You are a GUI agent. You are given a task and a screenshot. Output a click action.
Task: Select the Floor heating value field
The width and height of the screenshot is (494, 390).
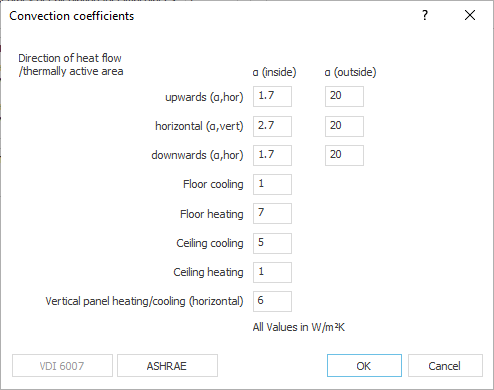coord(272,213)
